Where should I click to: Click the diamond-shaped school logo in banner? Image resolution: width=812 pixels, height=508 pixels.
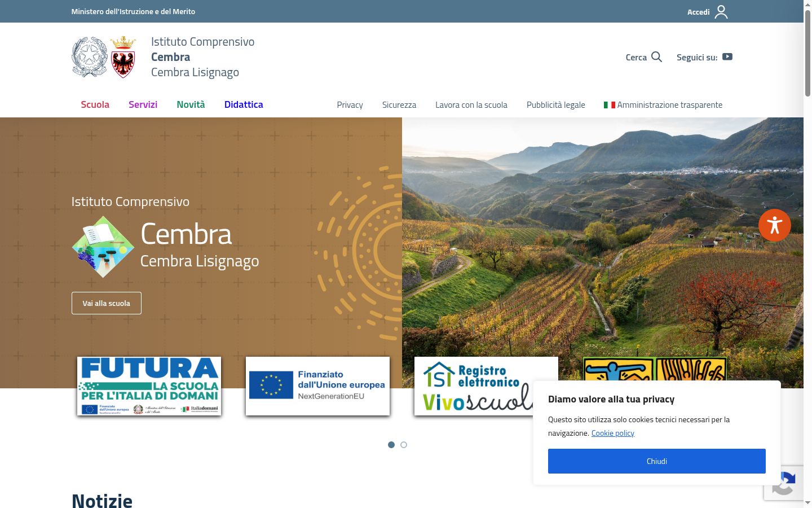(103, 247)
